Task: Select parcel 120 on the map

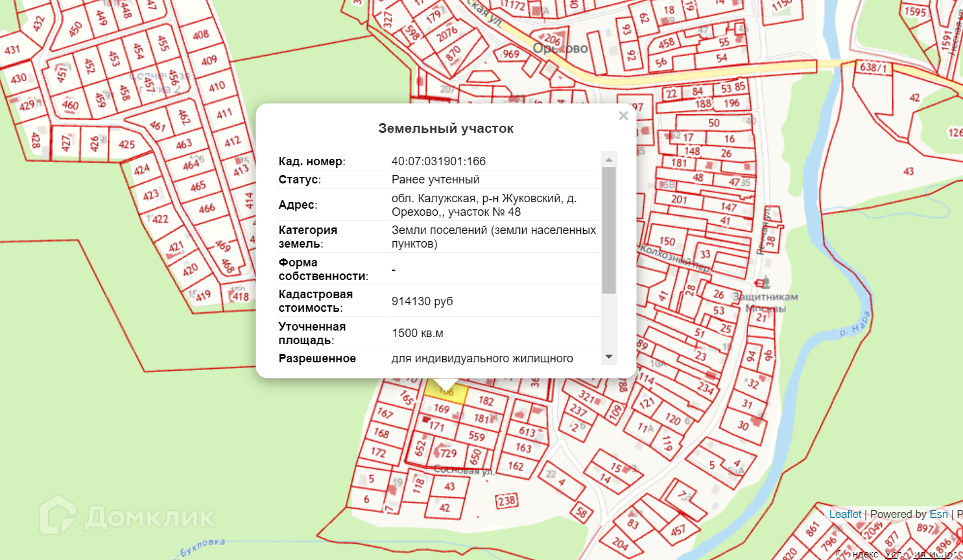Action: click(x=672, y=419)
